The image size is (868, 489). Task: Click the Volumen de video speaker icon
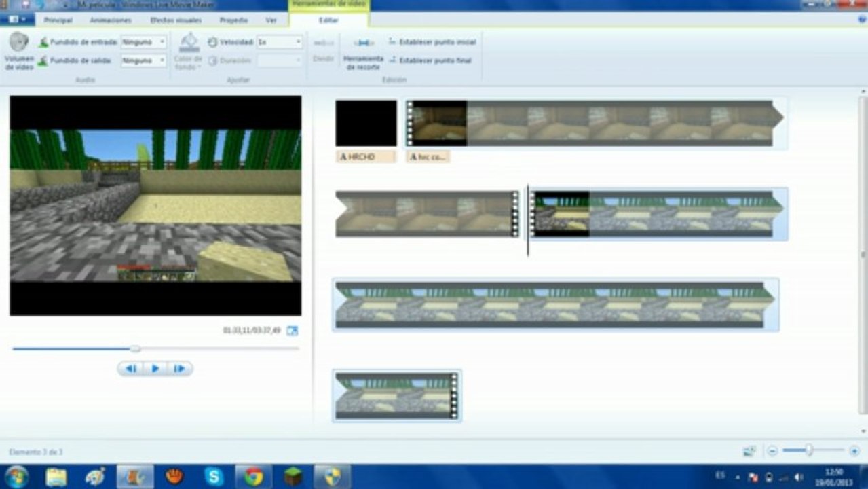pyautogui.click(x=18, y=42)
